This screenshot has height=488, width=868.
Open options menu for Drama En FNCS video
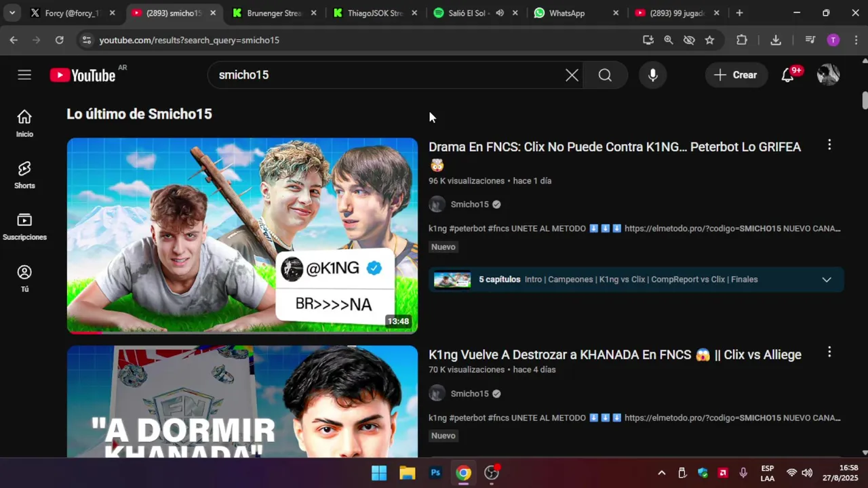pos(829,145)
